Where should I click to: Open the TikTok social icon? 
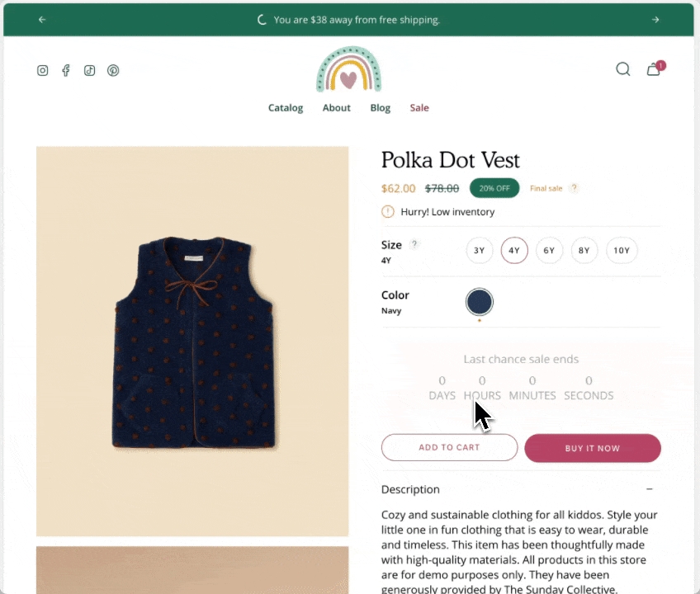pyautogui.click(x=89, y=70)
